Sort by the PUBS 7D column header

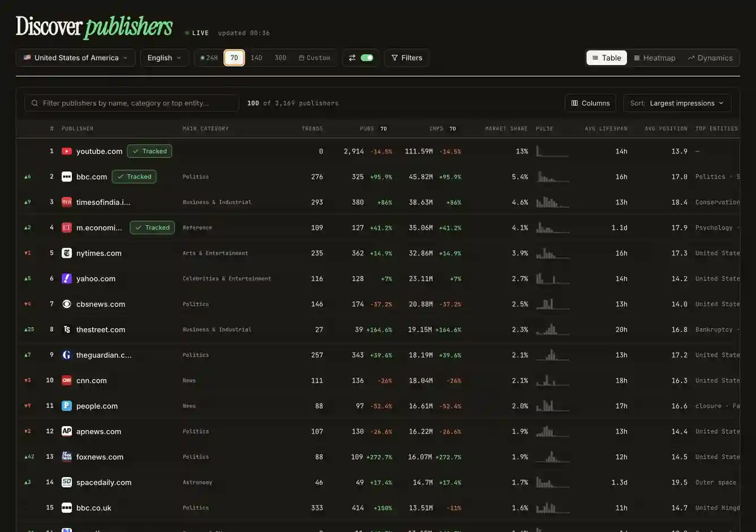[373, 128]
